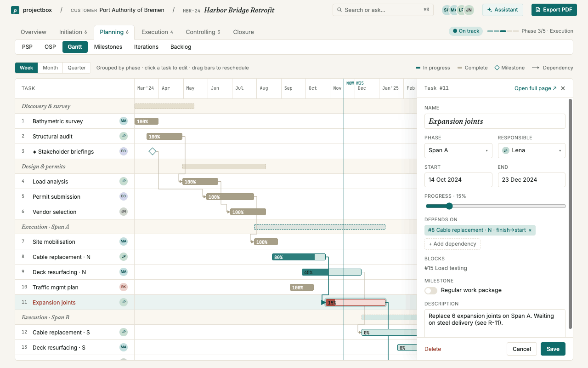Click the RK avatar on Traffic mgmt plan row
The height and width of the screenshot is (368, 588).
click(123, 287)
